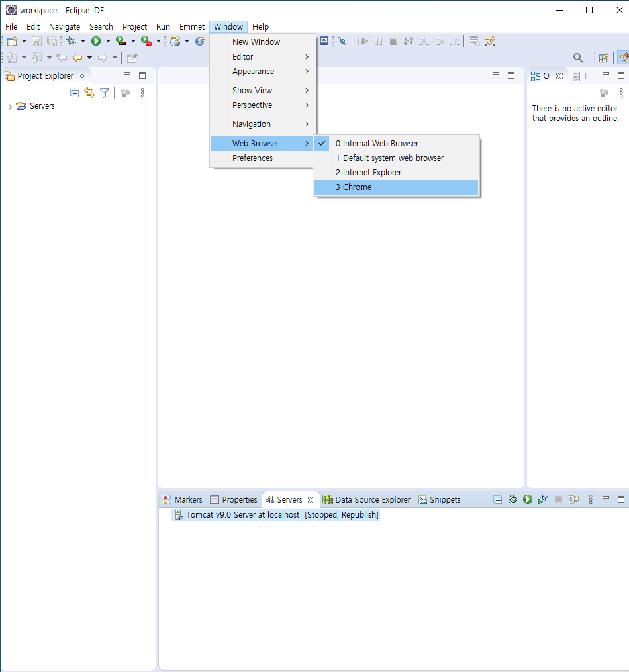The image size is (629, 672).
Task: Click the magnifier Search icon in toolbar
Action: pyautogui.click(x=578, y=58)
